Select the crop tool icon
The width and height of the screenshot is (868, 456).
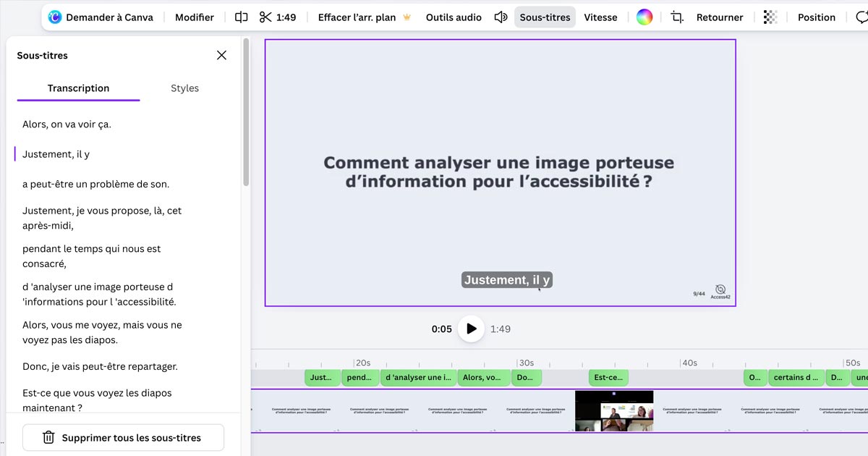tap(677, 17)
